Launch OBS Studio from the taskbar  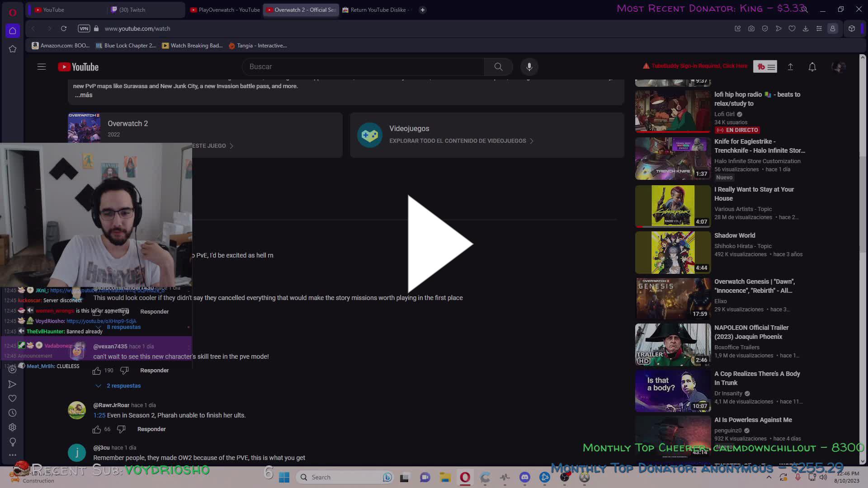tap(564, 477)
